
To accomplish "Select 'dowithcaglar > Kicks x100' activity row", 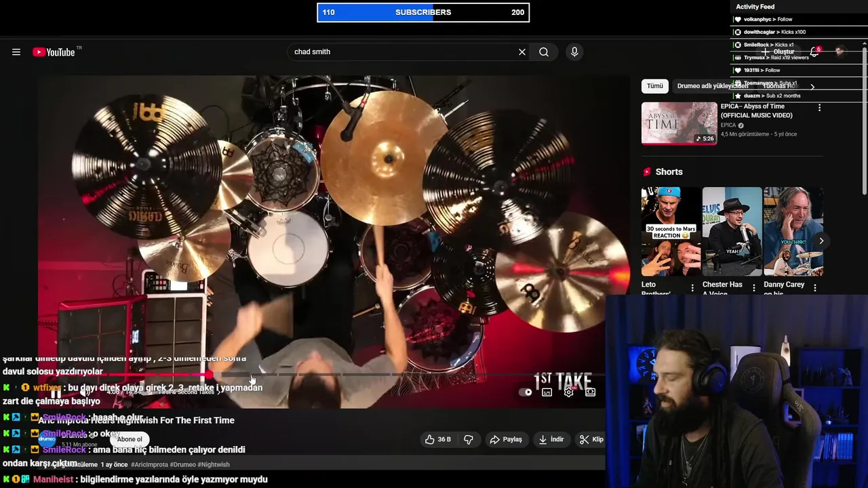I will pyautogui.click(x=797, y=32).
